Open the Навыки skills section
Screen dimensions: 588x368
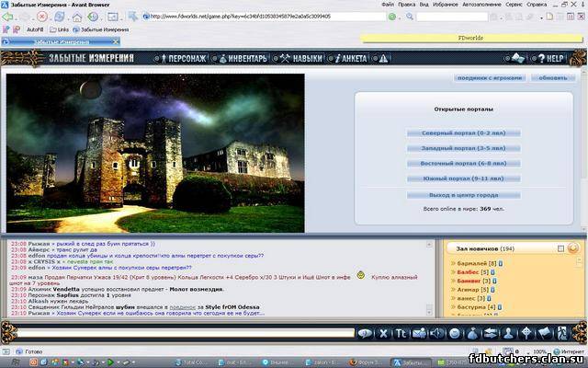[x=301, y=58]
